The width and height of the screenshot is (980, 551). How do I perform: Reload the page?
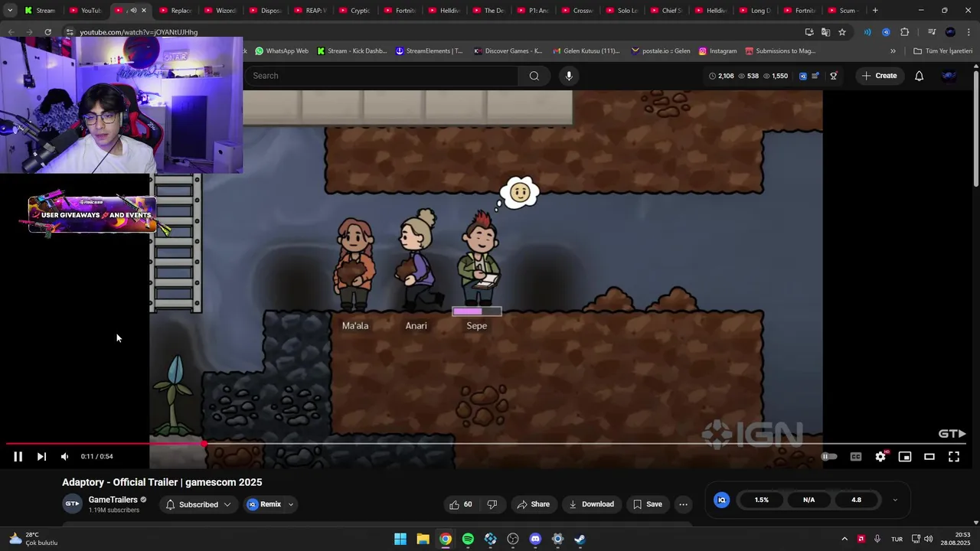coord(47,32)
